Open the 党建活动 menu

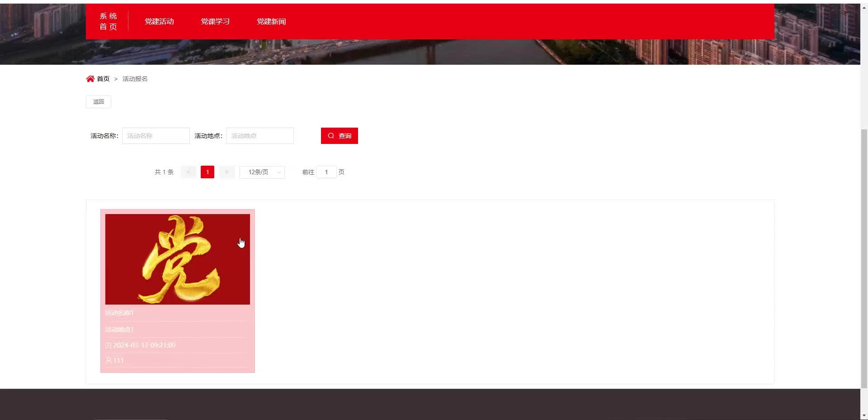point(159,21)
